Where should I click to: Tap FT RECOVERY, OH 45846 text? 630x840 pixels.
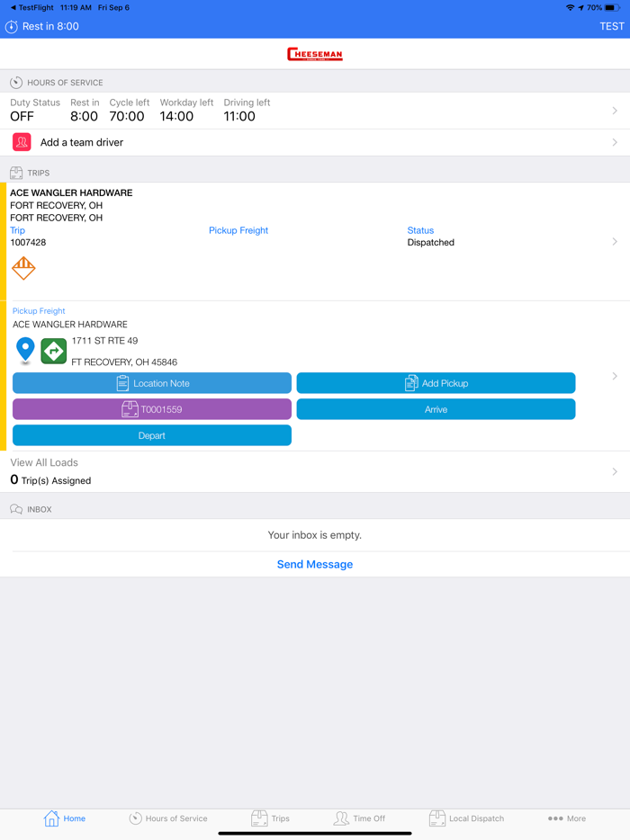pyautogui.click(x=124, y=362)
